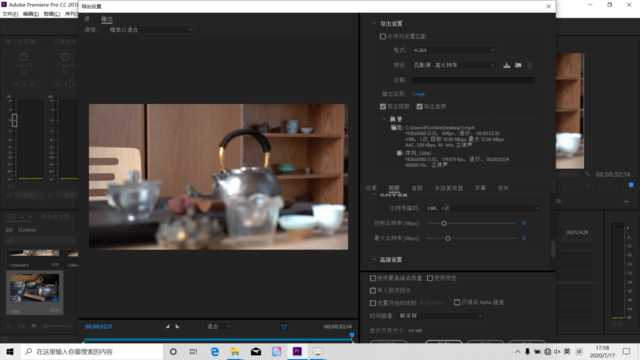Screen dimensions: 640x360
Task: Click the 目标比特率 slider handle
Action: (444, 224)
